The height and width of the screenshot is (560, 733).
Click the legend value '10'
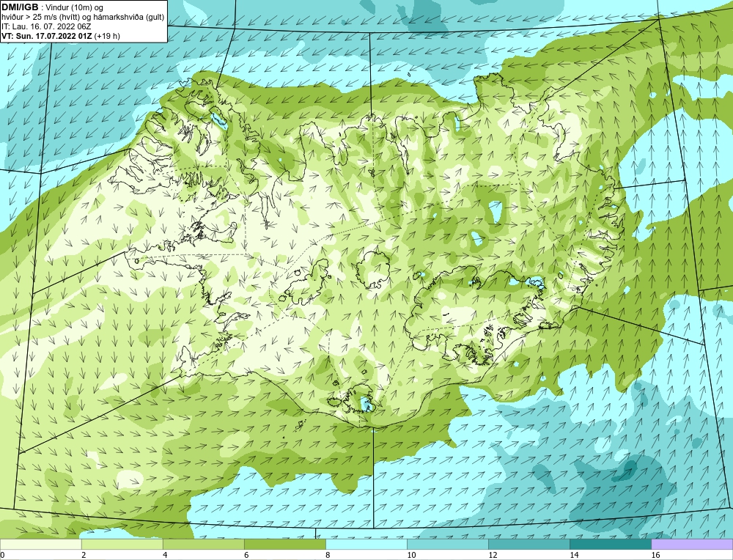[411, 555]
